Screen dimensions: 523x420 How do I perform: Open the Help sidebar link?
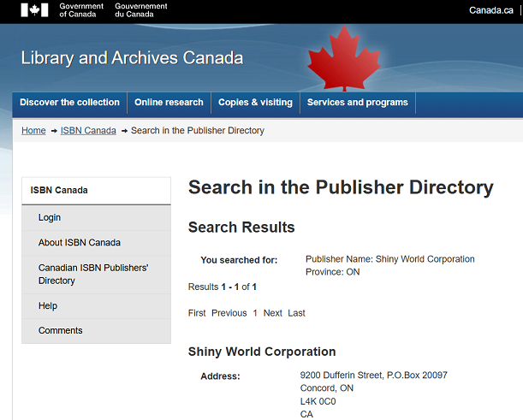coord(48,305)
